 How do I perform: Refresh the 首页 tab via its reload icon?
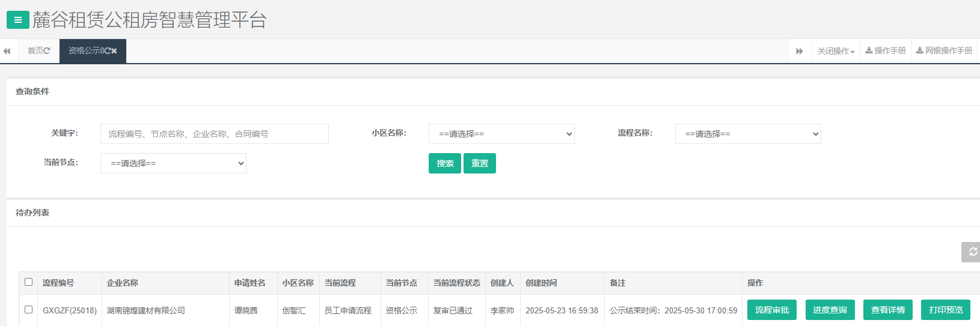click(47, 51)
